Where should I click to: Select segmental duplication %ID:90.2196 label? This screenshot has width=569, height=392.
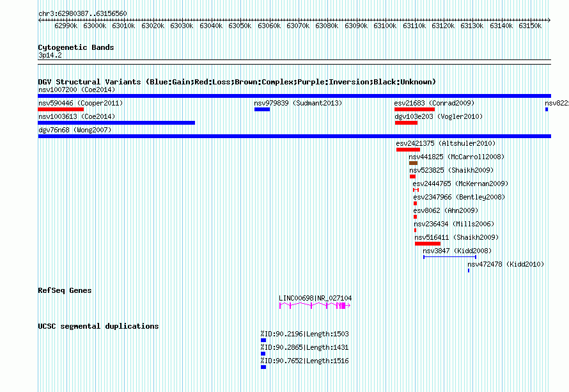(x=304, y=334)
